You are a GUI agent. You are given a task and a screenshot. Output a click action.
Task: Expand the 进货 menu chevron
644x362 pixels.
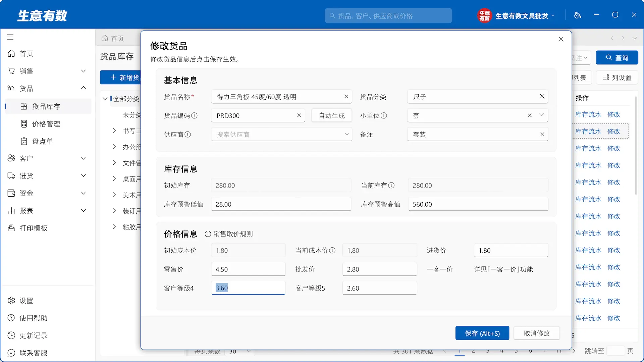(x=84, y=176)
